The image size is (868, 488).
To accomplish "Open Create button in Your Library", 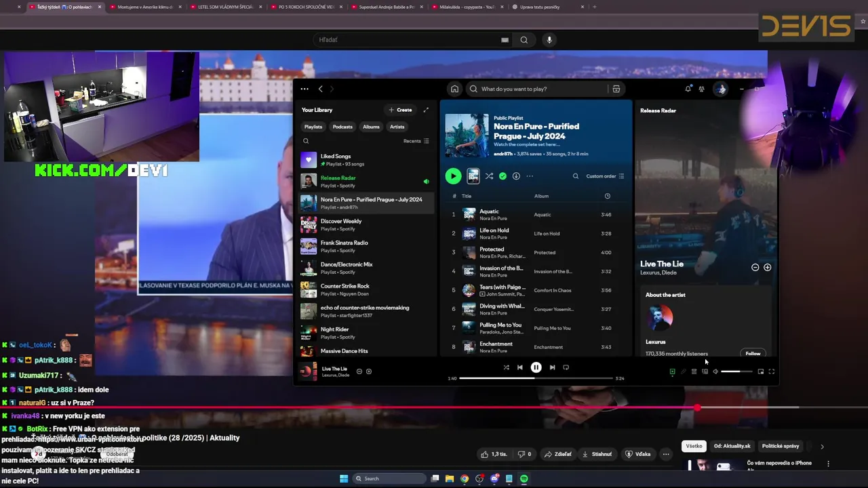I will 400,110.
